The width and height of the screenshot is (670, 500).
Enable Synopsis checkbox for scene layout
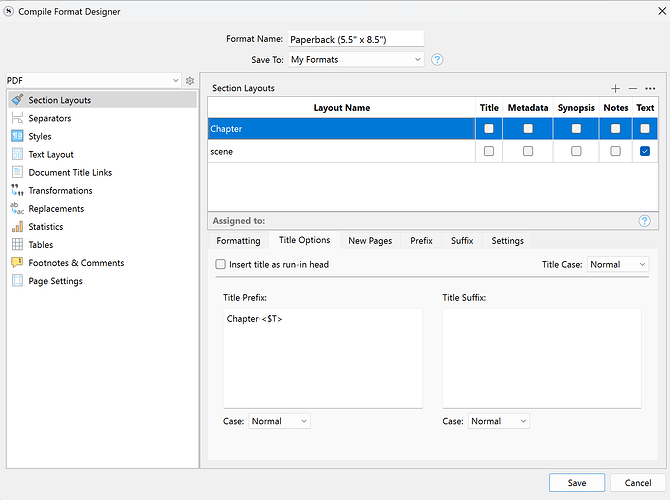pyautogui.click(x=576, y=151)
